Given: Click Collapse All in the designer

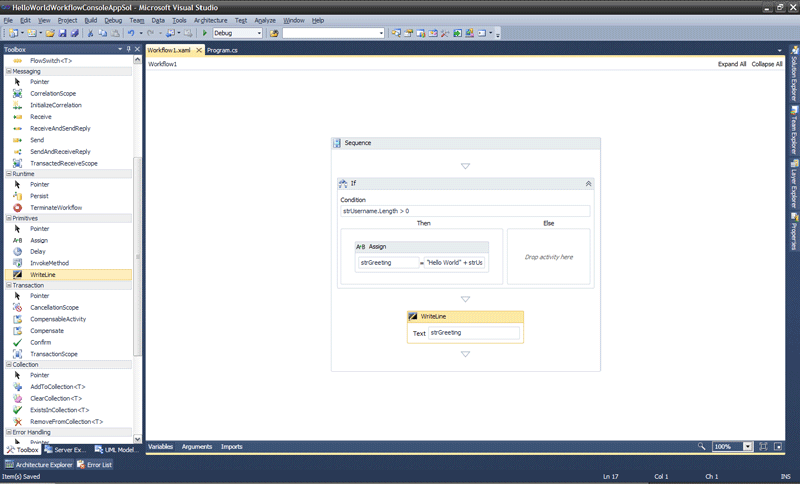Looking at the screenshot, I should tap(767, 64).
